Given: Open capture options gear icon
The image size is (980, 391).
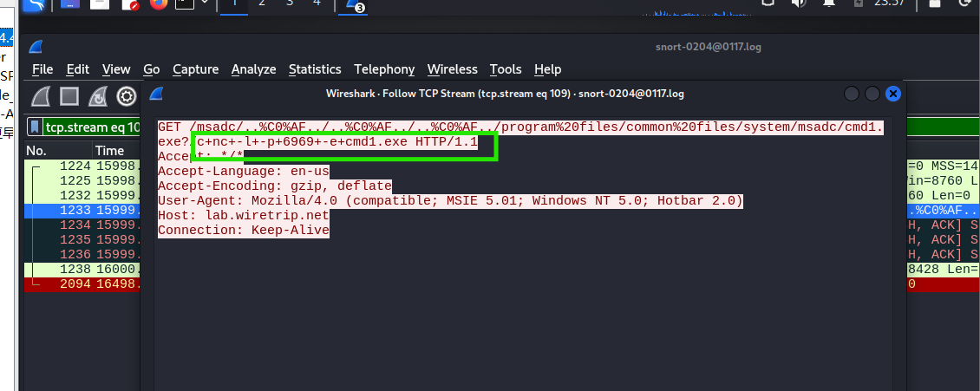Looking at the screenshot, I should [127, 96].
